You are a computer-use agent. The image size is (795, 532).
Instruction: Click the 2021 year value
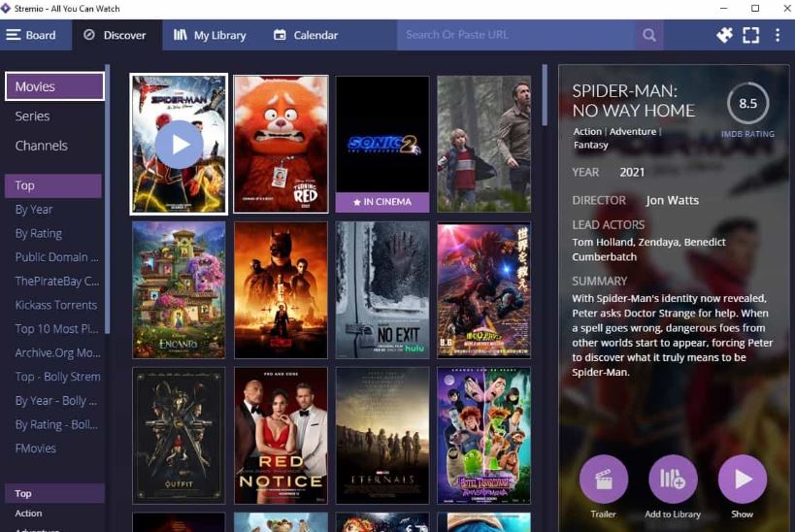tap(632, 173)
